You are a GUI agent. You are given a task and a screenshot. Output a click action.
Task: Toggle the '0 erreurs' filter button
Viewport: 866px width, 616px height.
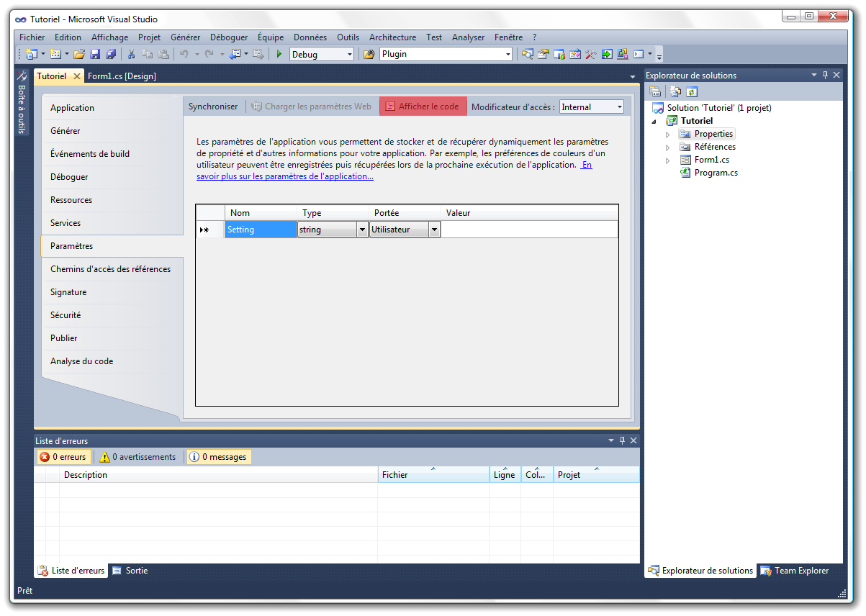[63, 457]
